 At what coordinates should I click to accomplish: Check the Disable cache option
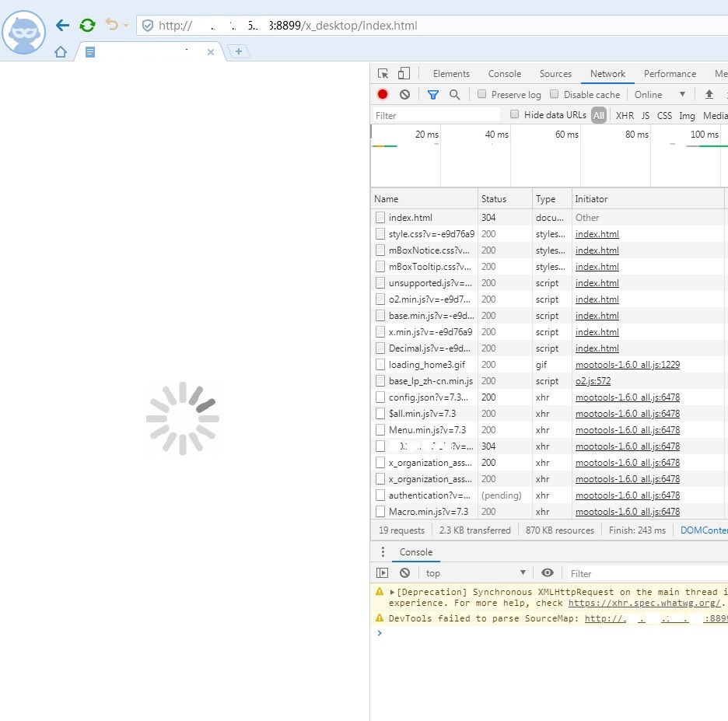[555, 94]
